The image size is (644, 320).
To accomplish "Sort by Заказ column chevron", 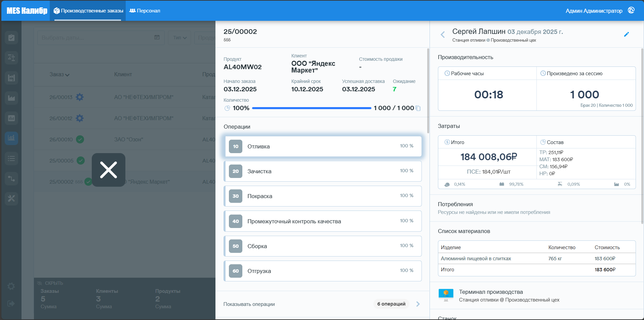I will click(67, 75).
